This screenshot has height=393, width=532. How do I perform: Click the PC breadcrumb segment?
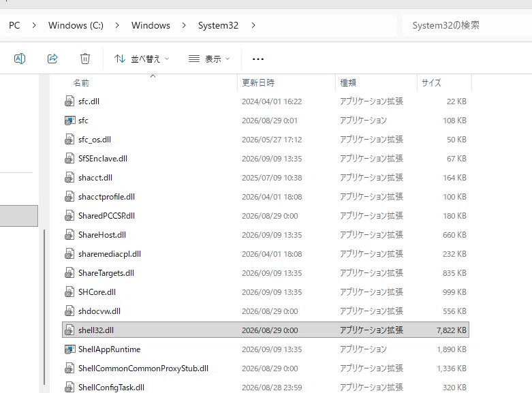point(14,25)
